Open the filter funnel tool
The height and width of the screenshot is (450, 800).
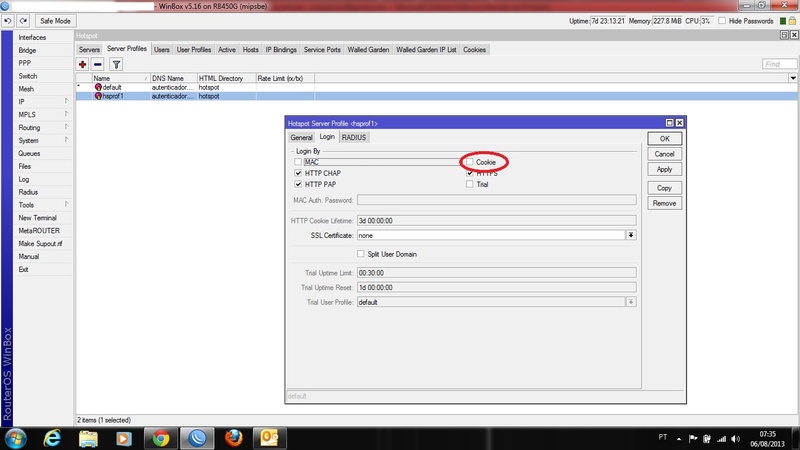click(x=116, y=64)
